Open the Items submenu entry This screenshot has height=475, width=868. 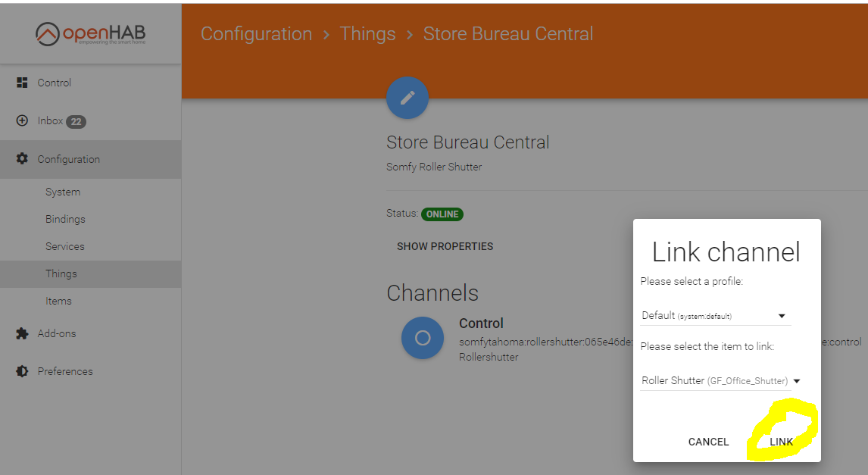pos(91,302)
